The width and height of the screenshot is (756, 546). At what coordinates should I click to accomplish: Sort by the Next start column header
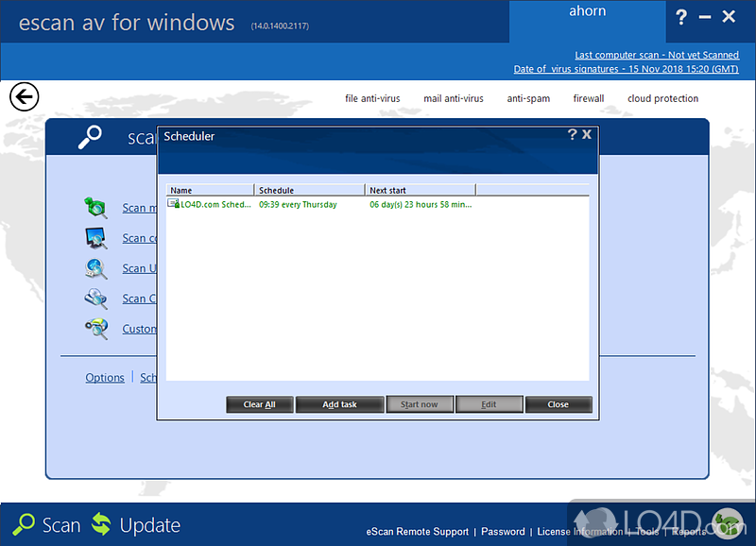pyautogui.click(x=421, y=190)
